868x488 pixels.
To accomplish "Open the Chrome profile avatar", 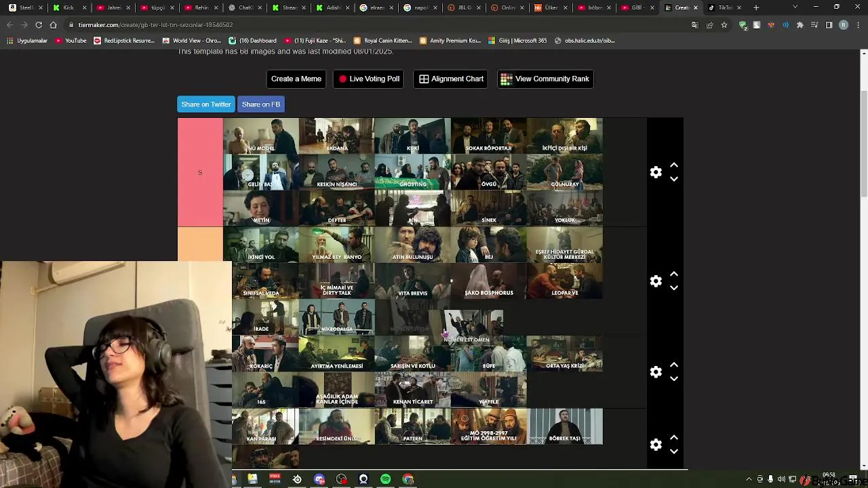I will [844, 25].
